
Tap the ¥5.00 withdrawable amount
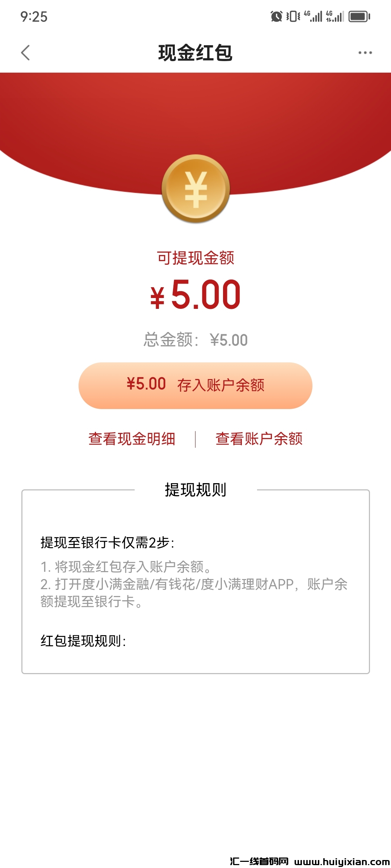pyautogui.click(x=195, y=295)
